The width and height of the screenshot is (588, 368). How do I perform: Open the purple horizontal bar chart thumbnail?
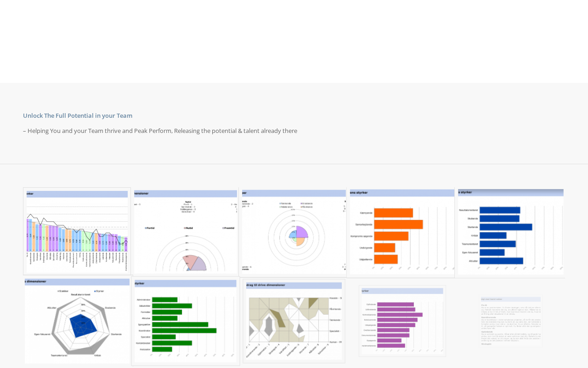tap(402, 321)
